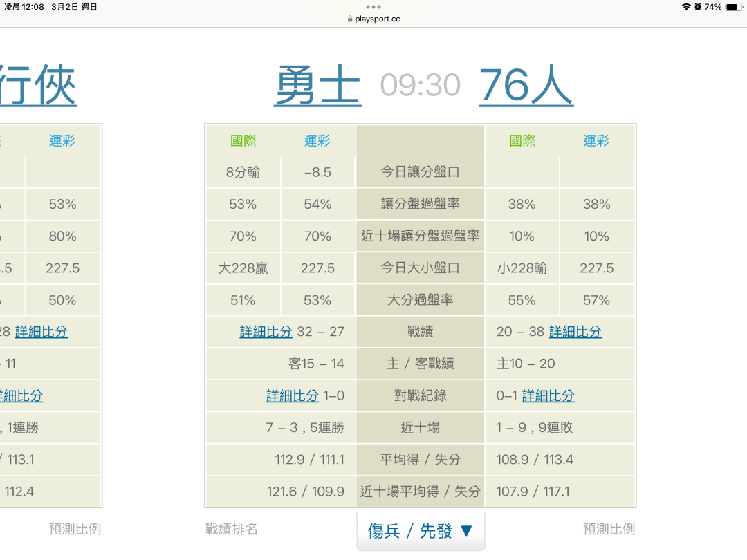Image resolution: width=747 pixels, height=560 pixels.
Task: Tap the playsport.cc address bar
Action: (373, 19)
